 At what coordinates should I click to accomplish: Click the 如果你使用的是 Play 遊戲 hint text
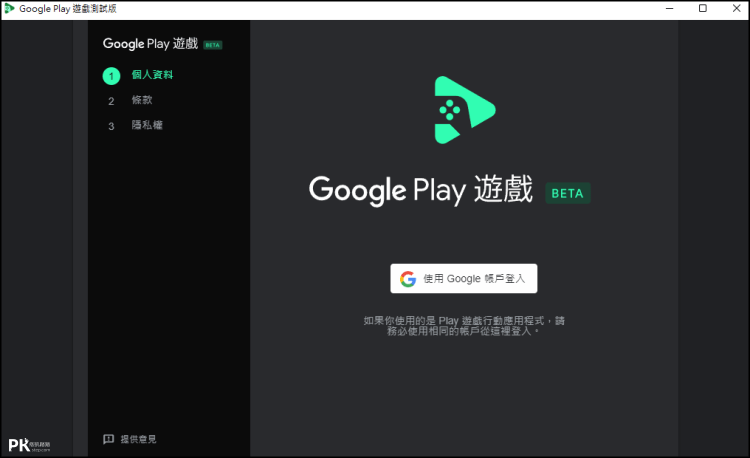(x=464, y=326)
